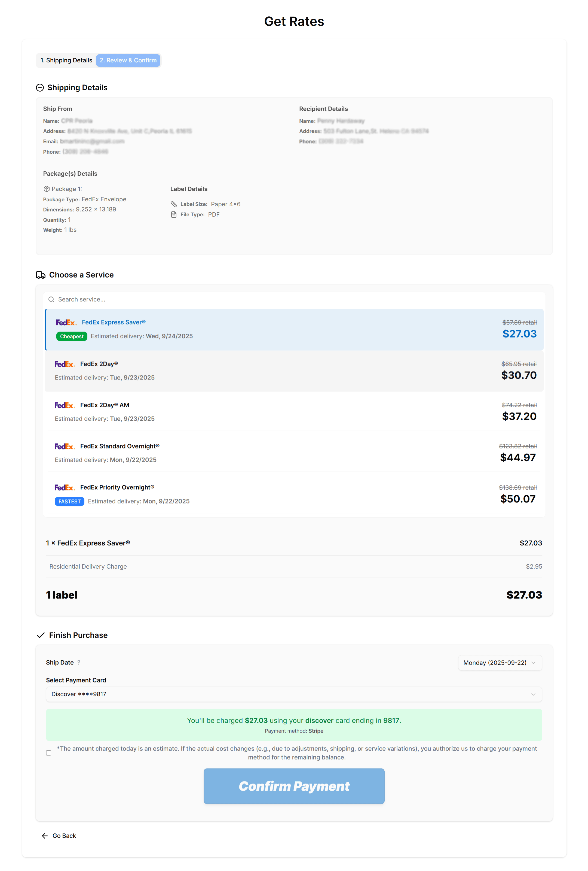Collapse the Shipping Details section icon
Viewport: 588px width, 871px height.
40,88
